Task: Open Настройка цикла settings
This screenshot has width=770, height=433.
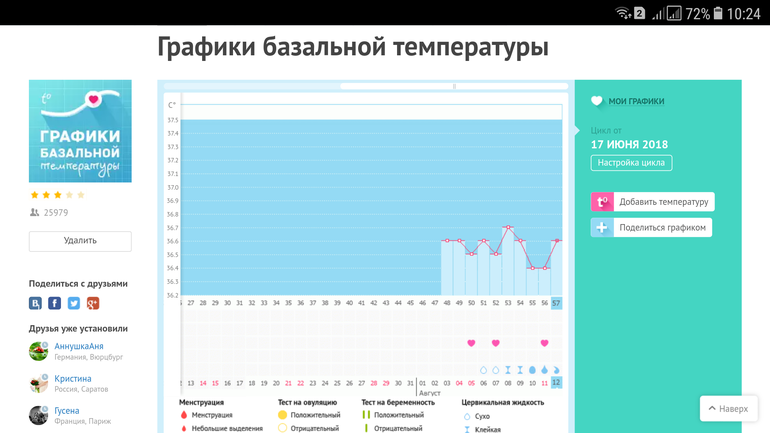Action: click(631, 163)
